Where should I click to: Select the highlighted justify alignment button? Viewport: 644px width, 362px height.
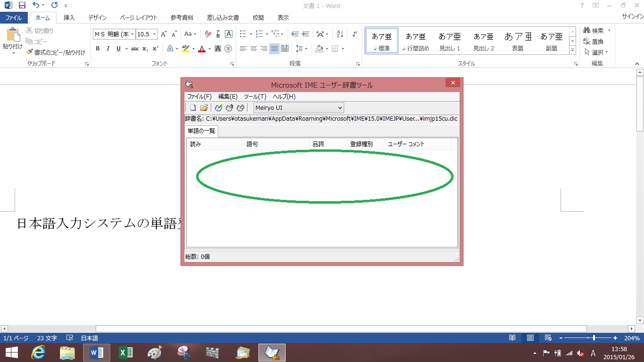274,49
